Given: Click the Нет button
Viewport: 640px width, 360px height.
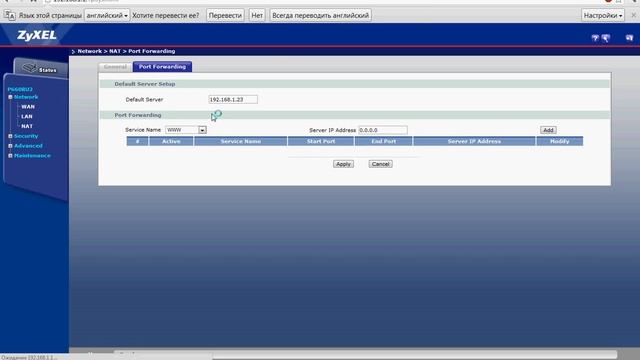Looking at the screenshot, I should 257,16.
